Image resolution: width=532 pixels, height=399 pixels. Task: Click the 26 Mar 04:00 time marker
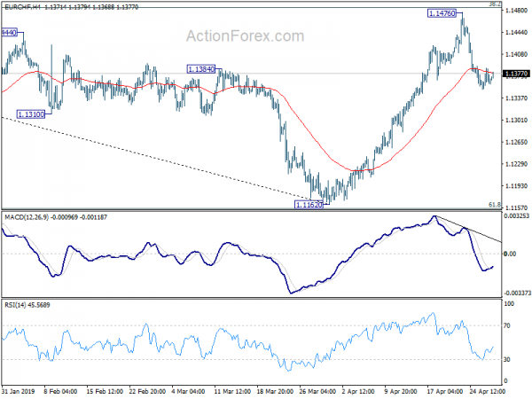[x=317, y=391]
